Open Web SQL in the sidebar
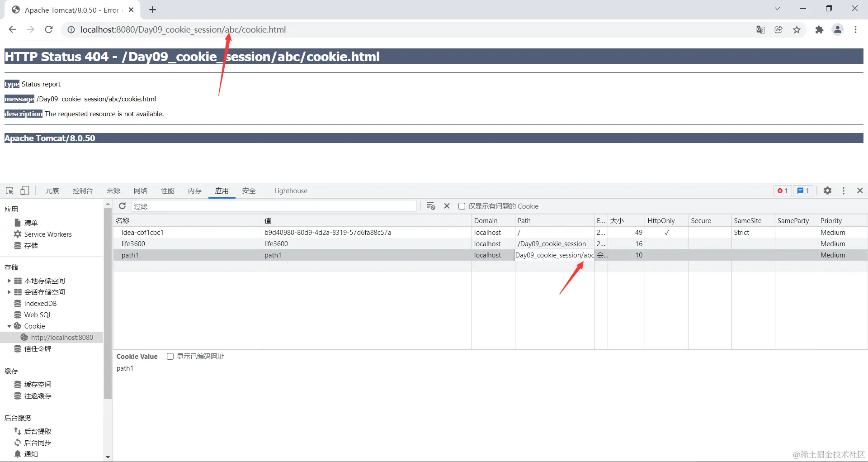 tap(38, 314)
